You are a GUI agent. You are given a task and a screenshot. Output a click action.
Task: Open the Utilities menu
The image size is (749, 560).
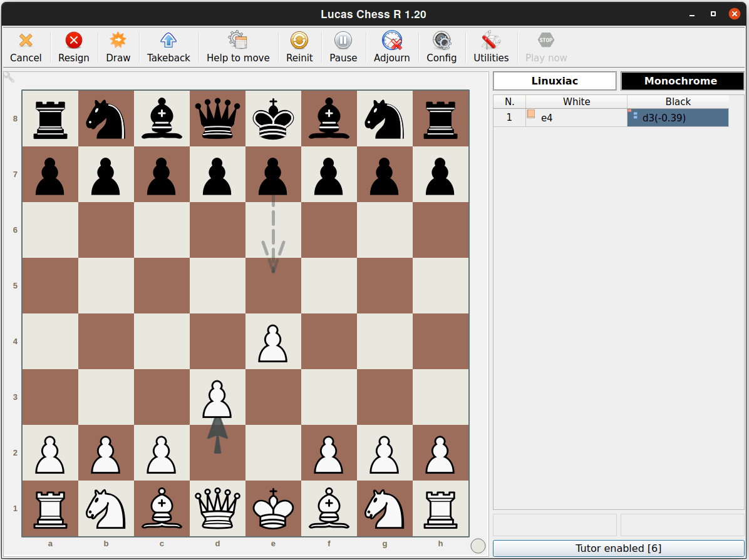[490, 47]
